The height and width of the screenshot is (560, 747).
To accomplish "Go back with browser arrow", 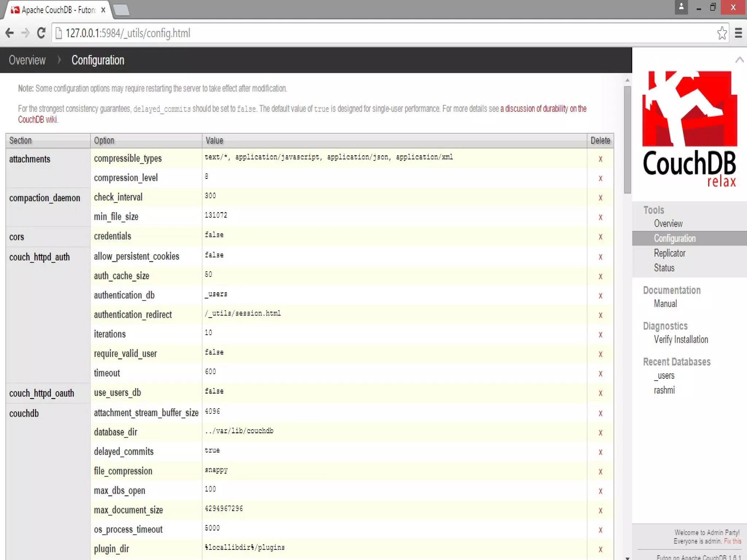I will tap(10, 33).
